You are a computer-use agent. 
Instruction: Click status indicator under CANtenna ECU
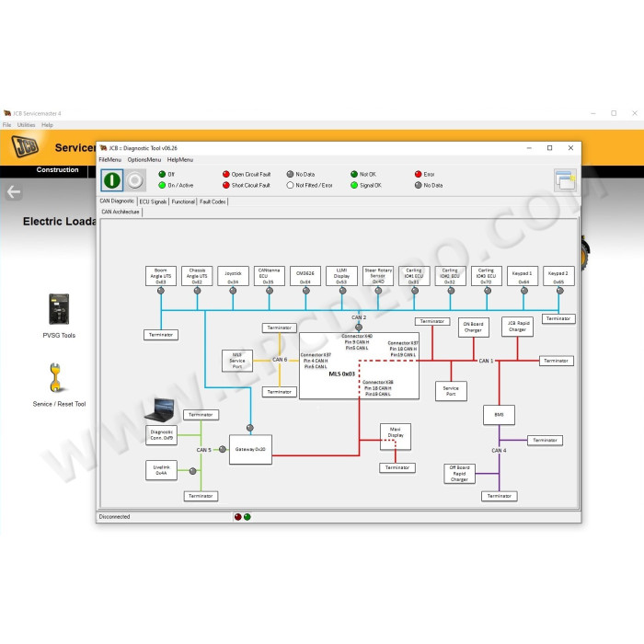tap(270, 291)
